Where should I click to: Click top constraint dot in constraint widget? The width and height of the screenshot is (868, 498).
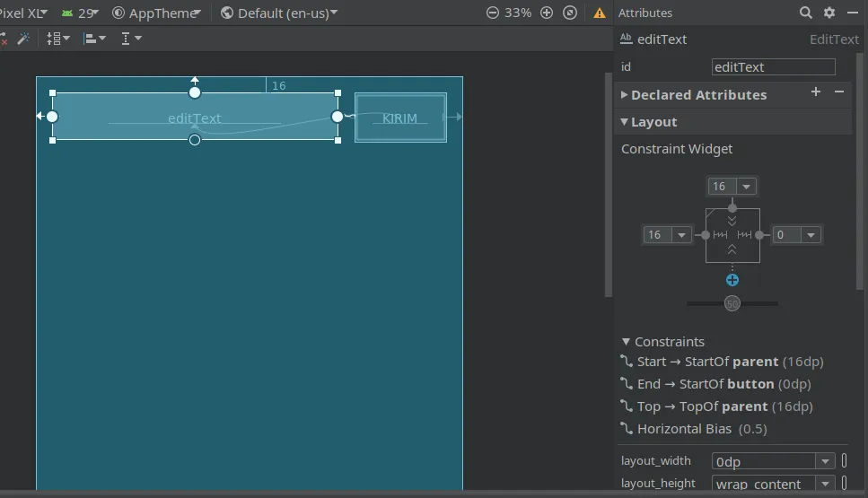click(x=732, y=208)
